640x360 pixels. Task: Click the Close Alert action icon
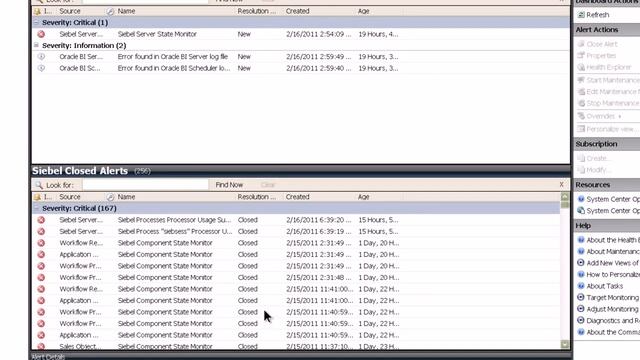click(x=581, y=44)
